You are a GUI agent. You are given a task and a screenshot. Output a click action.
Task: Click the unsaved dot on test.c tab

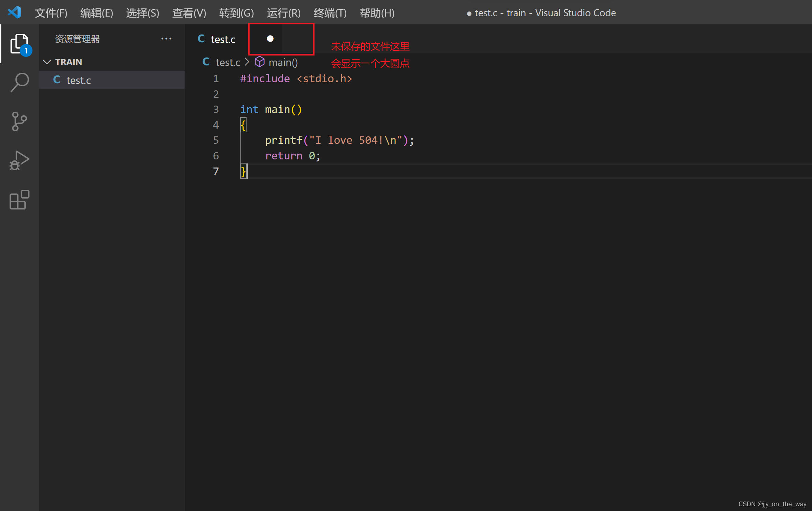tap(270, 39)
